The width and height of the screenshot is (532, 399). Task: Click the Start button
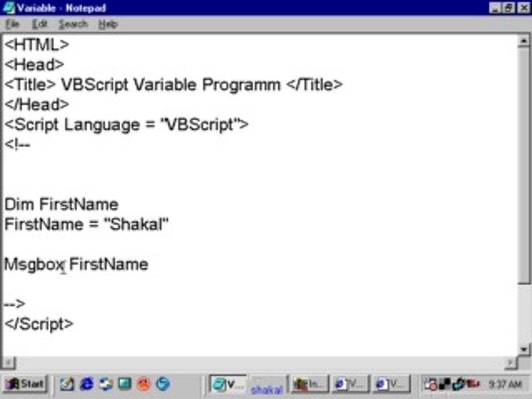25,384
